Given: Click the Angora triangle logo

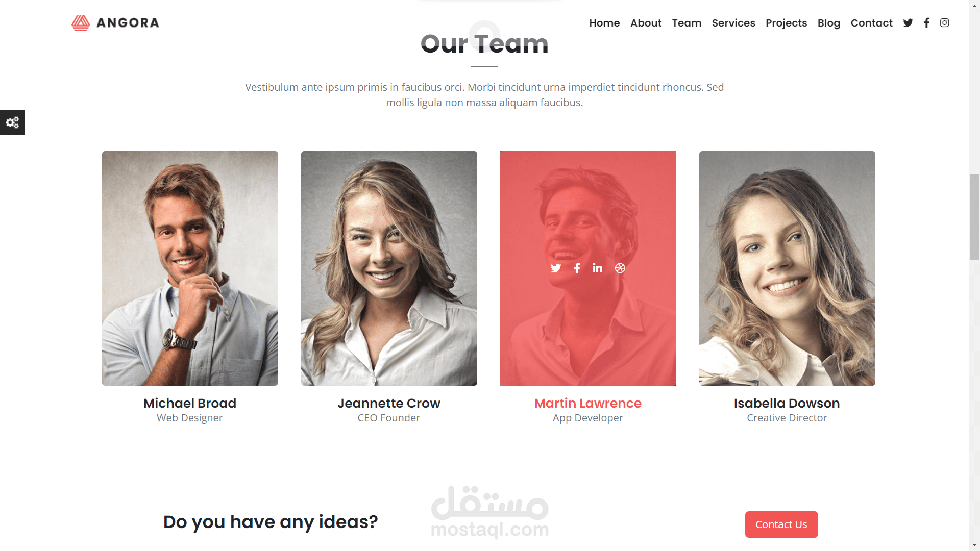Looking at the screenshot, I should (x=80, y=23).
